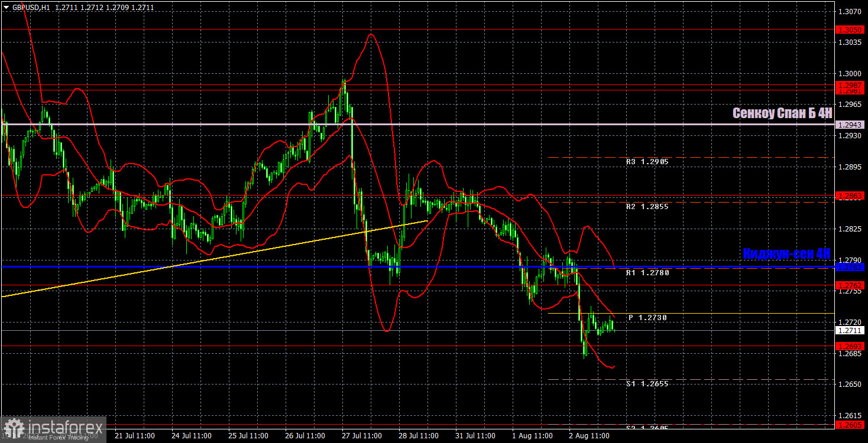Select the red 1.2863 level price tag
Screen dimensions: 868x443
pos(850,196)
